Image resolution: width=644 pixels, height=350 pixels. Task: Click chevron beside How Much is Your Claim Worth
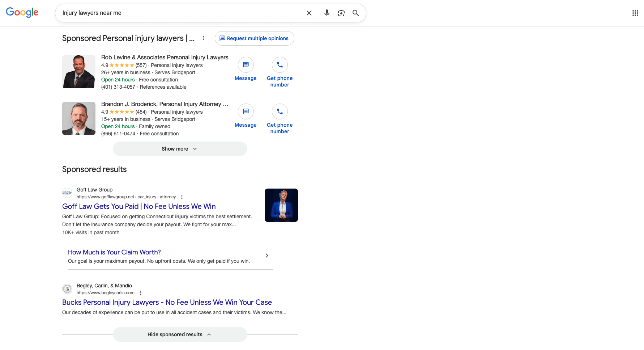tap(267, 256)
